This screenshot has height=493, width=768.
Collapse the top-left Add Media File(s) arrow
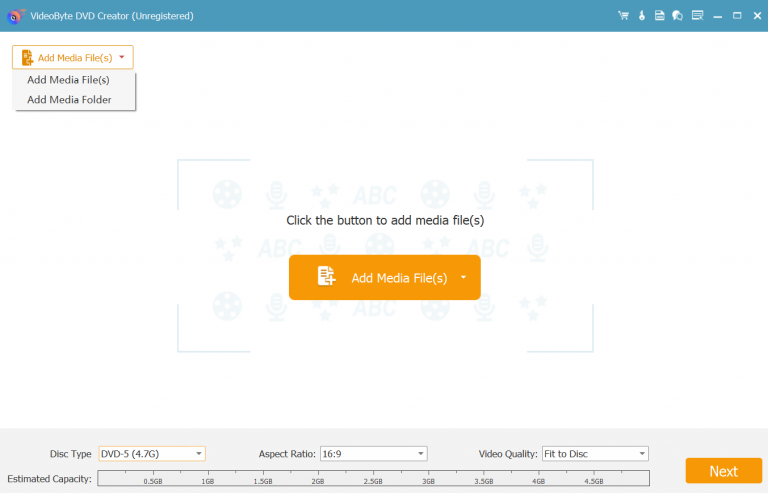point(121,58)
